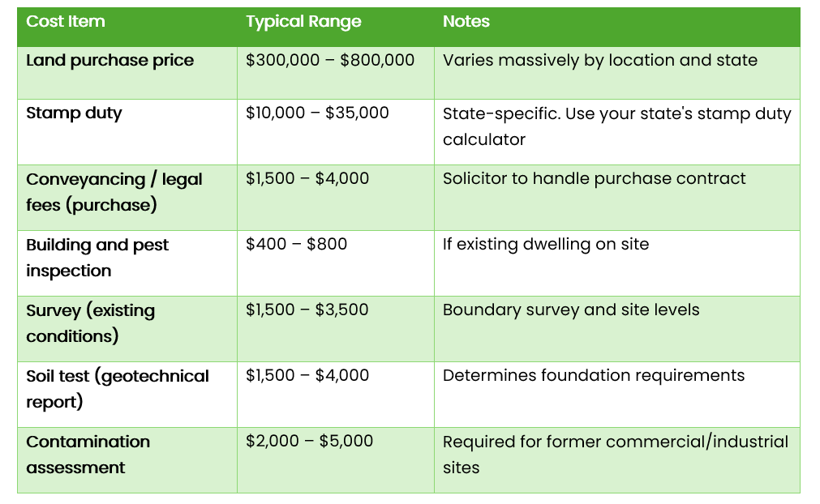Click the "Typical Range" column header
Viewport: 820px width, 504px height.
[x=303, y=22]
